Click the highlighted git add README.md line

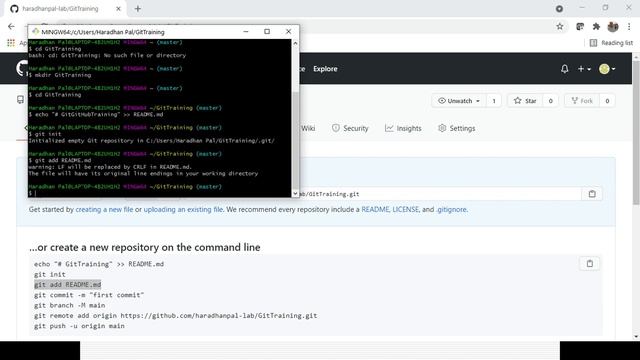(68, 284)
